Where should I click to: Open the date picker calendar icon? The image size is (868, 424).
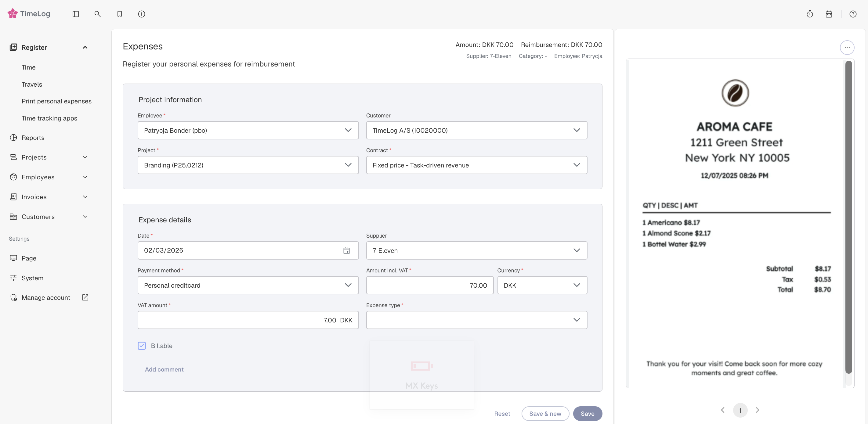coord(346,250)
